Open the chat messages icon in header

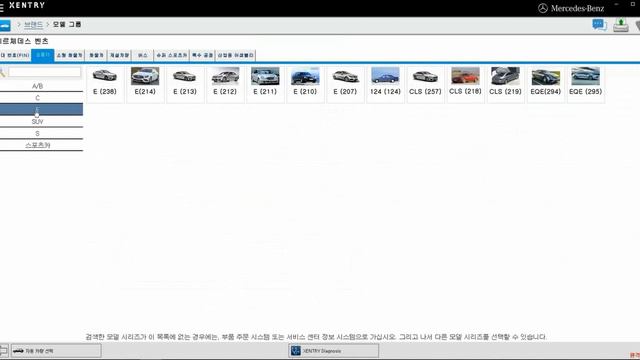click(x=599, y=25)
